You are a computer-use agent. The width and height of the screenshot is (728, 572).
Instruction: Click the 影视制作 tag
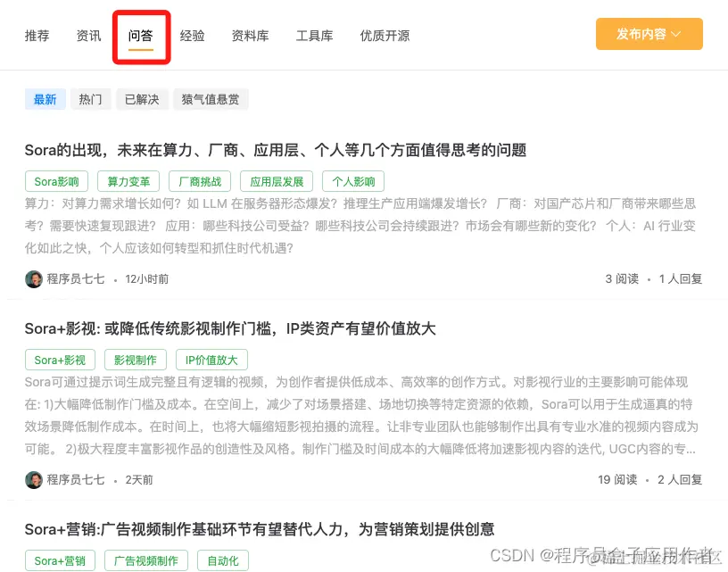point(135,360)
